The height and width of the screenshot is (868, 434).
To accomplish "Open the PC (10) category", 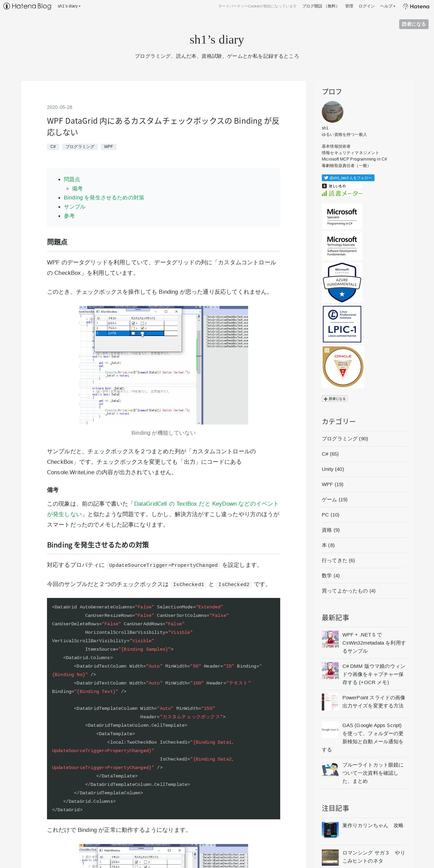I will point(330,515).
